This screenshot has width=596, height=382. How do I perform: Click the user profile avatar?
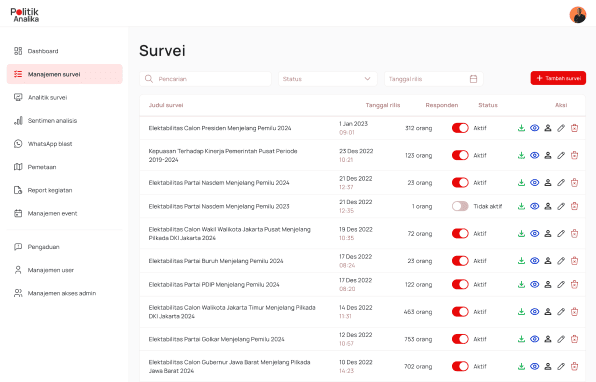(x=578, y=15)
